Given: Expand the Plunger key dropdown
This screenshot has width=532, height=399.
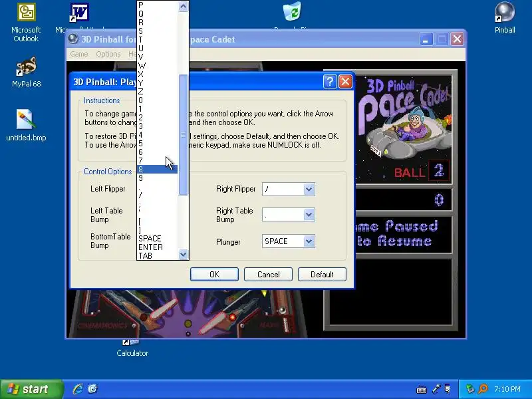Looking at the screenshot, I should point(309,241).
